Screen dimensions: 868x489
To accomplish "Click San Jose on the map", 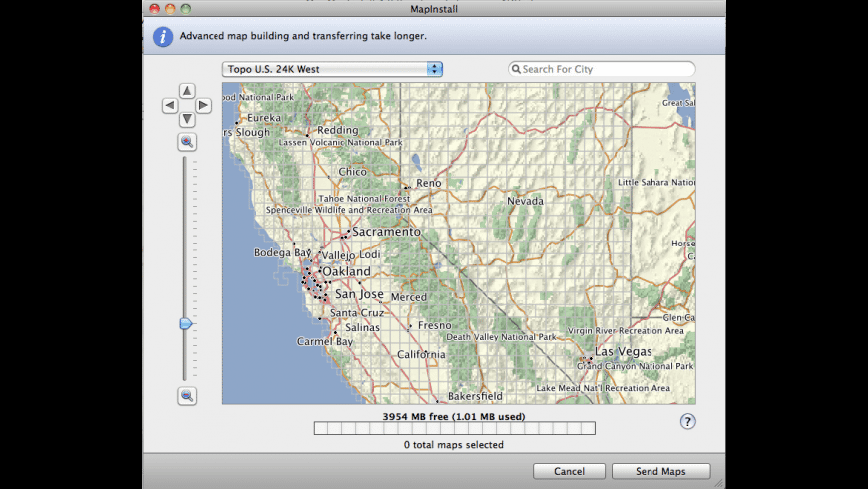I will [359, 294].
